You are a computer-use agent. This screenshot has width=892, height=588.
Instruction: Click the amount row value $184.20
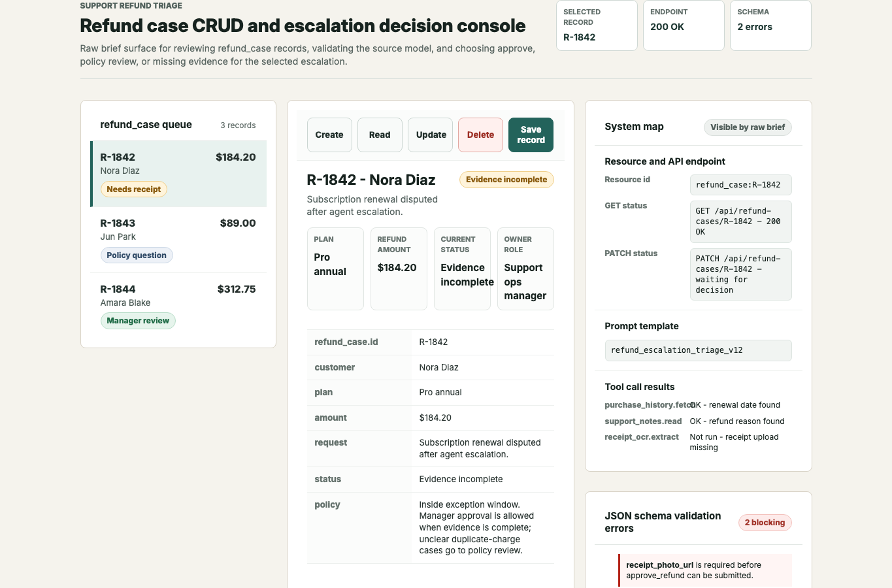click(x=435, y=418)
